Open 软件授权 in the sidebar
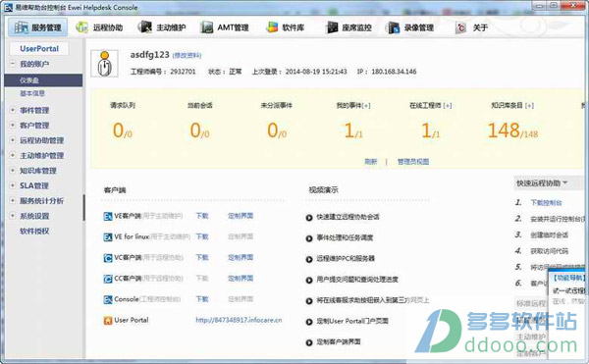589x364 pixels. click(34, 231)
